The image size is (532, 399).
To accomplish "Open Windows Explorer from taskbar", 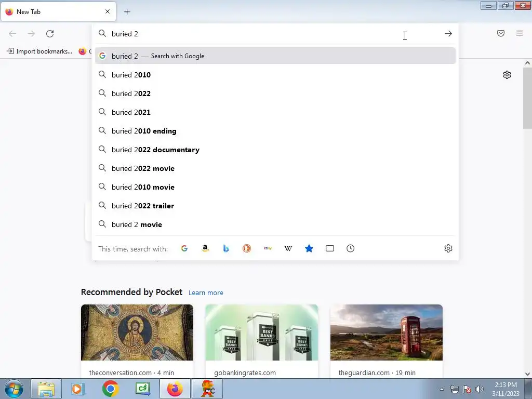I will coord(46,389).
